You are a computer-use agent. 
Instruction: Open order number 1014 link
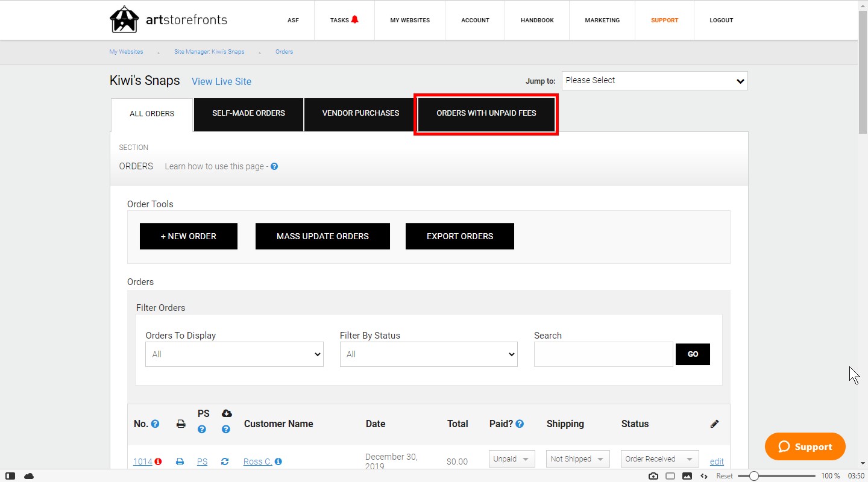(x=142, y=462)
